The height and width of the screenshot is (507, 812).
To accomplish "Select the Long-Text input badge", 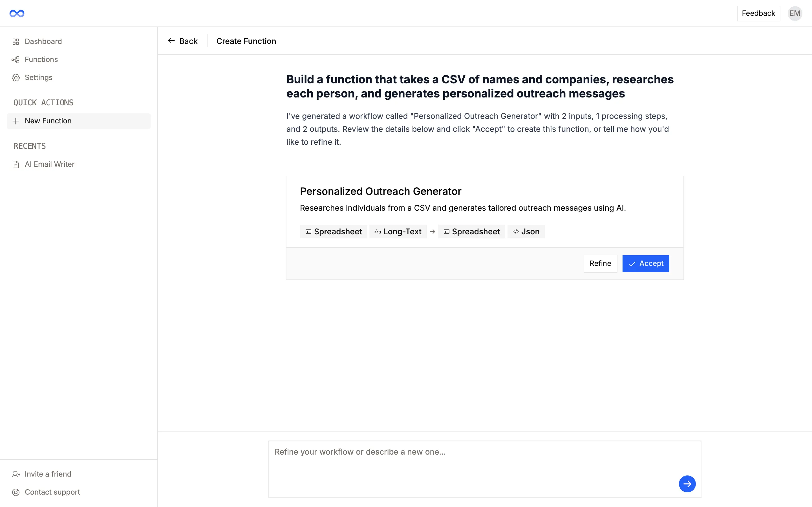I will pos(398,231).
